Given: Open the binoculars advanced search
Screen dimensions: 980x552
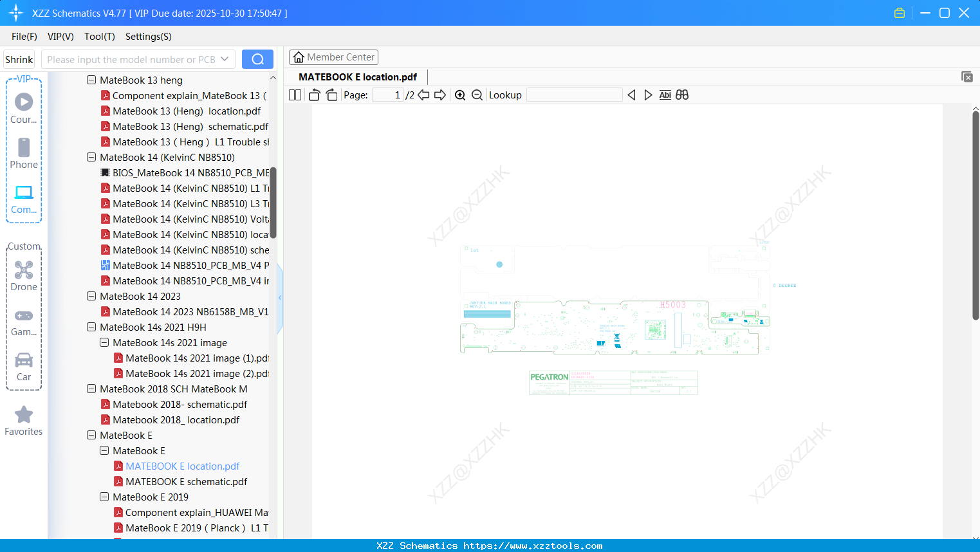Looking at the screenshot, I should pyautogui.click(x=681, y=95).
